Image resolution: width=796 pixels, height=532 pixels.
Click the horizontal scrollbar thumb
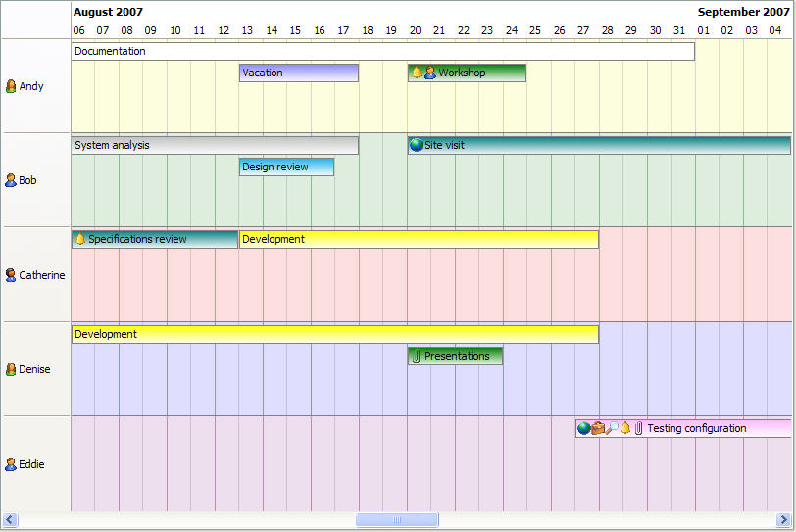(x=397, y=520)
